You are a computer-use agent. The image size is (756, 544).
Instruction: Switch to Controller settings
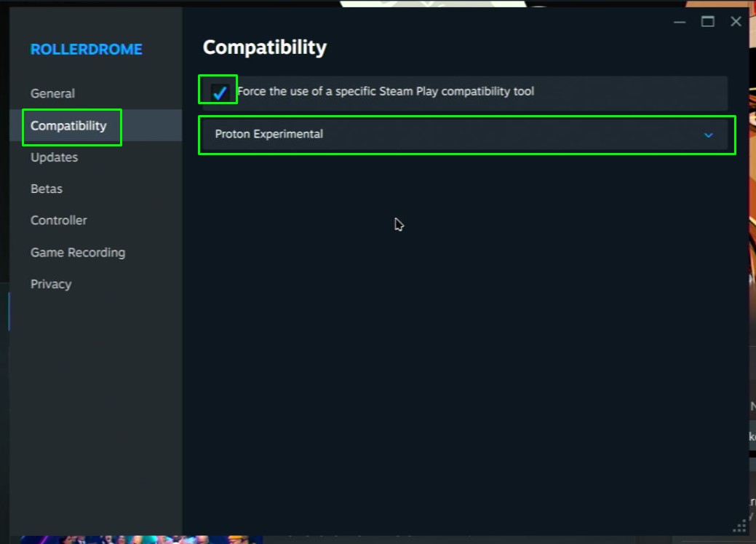click(x=59, y=220)
